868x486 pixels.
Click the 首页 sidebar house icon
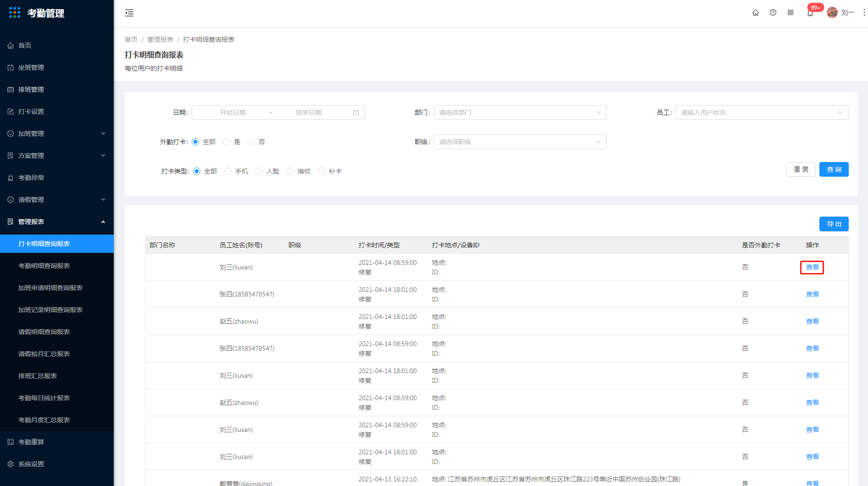[11, 45]
